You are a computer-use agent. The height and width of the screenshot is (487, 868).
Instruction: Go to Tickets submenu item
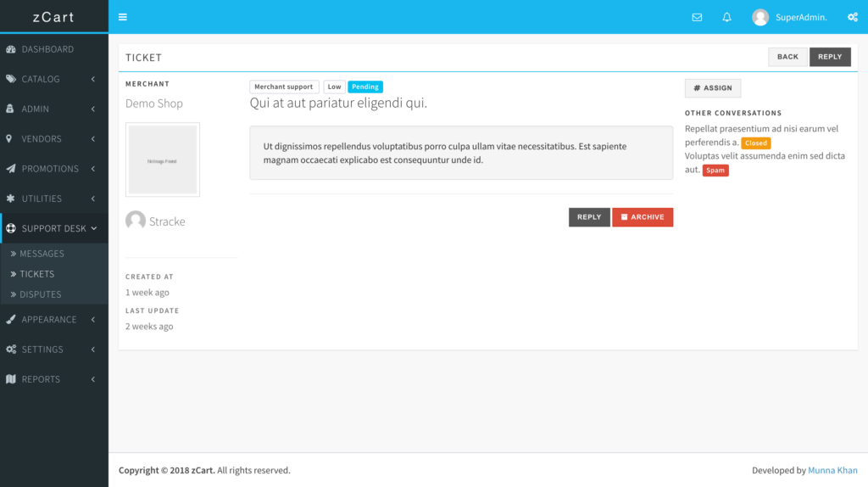(x=36, y=274)
